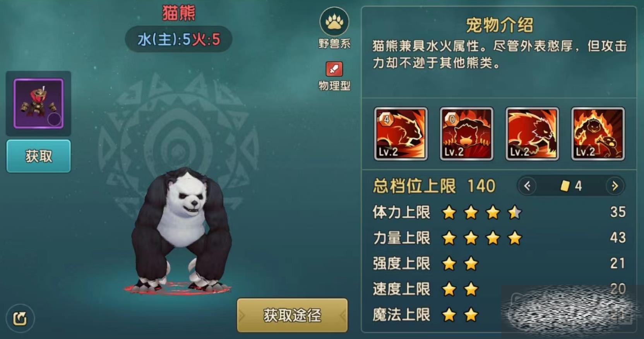Viewport: 644px width, 339px height.
Task: Click the share icon at bottom left
Action: [x=20, y=318]
